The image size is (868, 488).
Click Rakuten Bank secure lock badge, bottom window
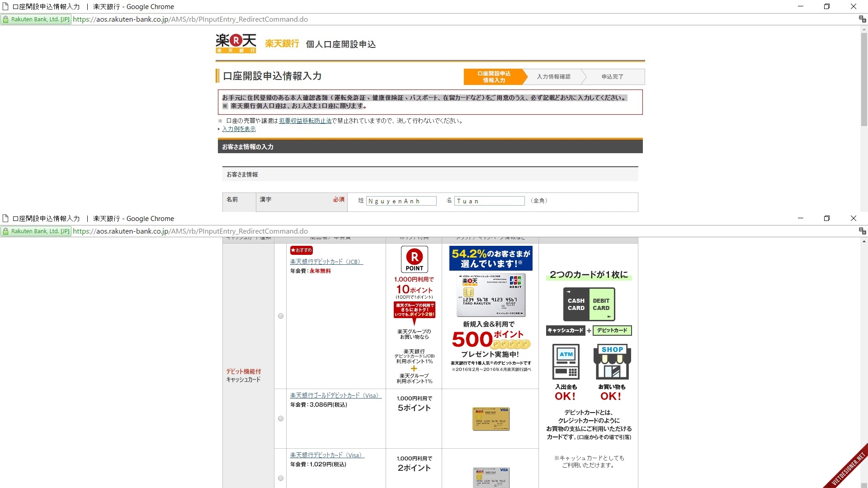[36, 231]
